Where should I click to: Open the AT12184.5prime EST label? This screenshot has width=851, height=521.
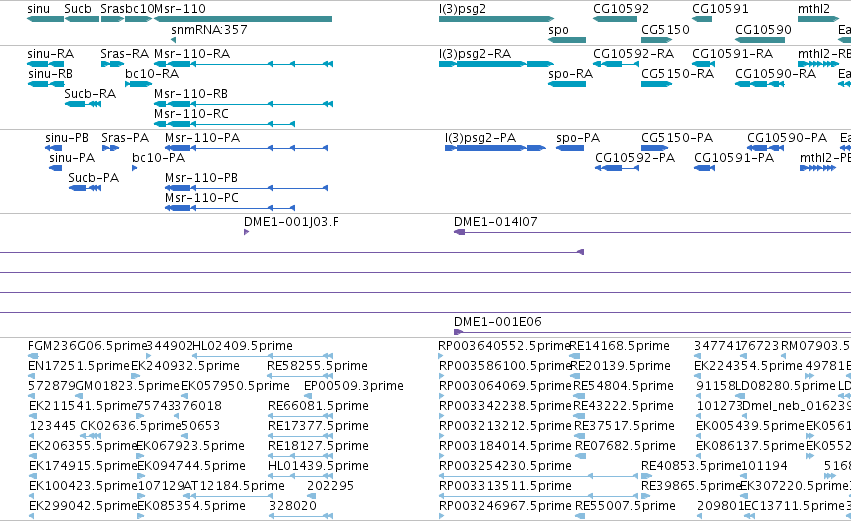(x=234, y=486)
